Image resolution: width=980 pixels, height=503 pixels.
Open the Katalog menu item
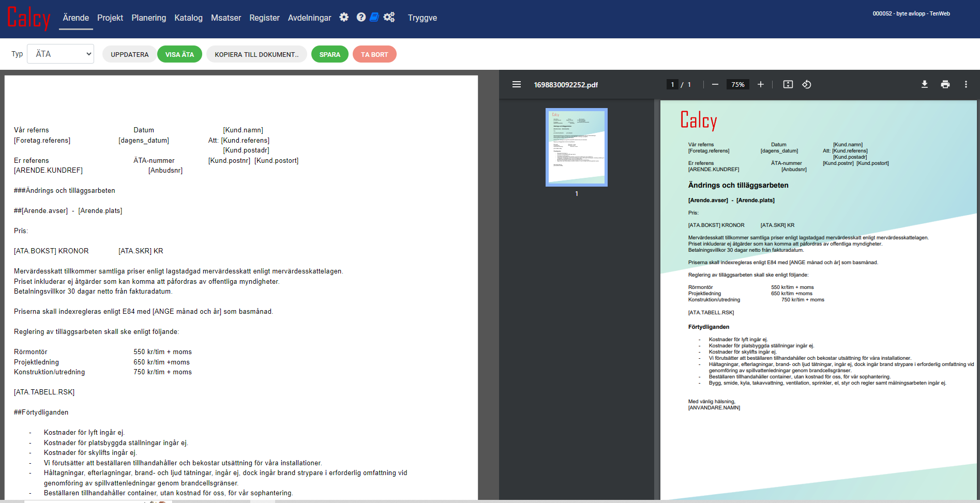point(188,18)
